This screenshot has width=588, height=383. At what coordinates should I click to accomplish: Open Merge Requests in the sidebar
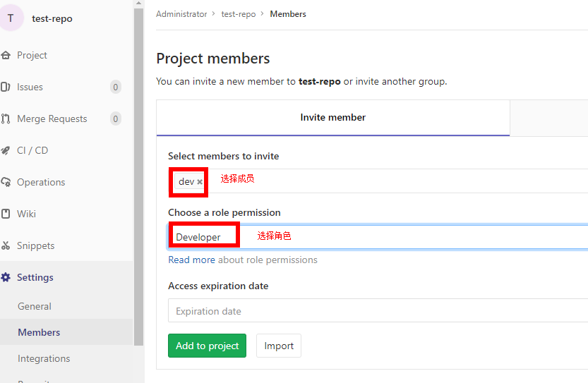pos(52,118)
